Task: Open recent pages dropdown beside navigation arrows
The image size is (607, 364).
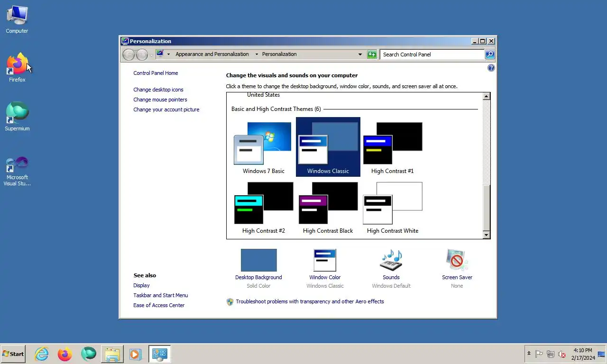Action: [151, 55]
